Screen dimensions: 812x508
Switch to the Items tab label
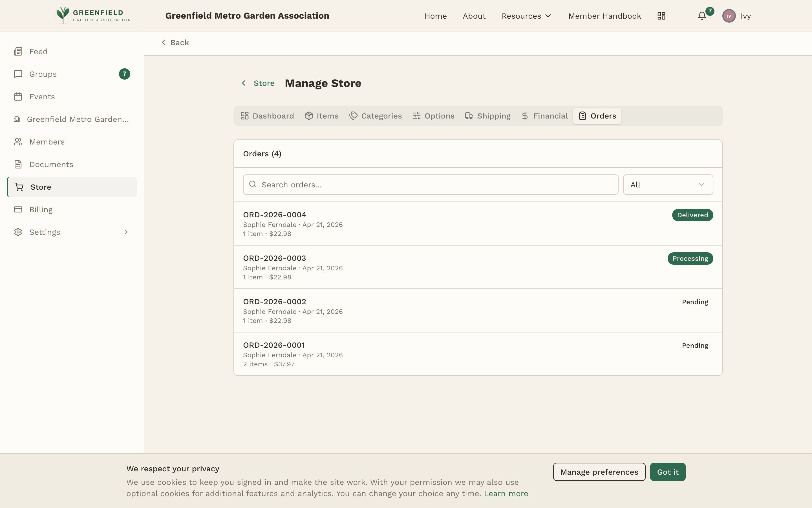(x=328, y=116)
